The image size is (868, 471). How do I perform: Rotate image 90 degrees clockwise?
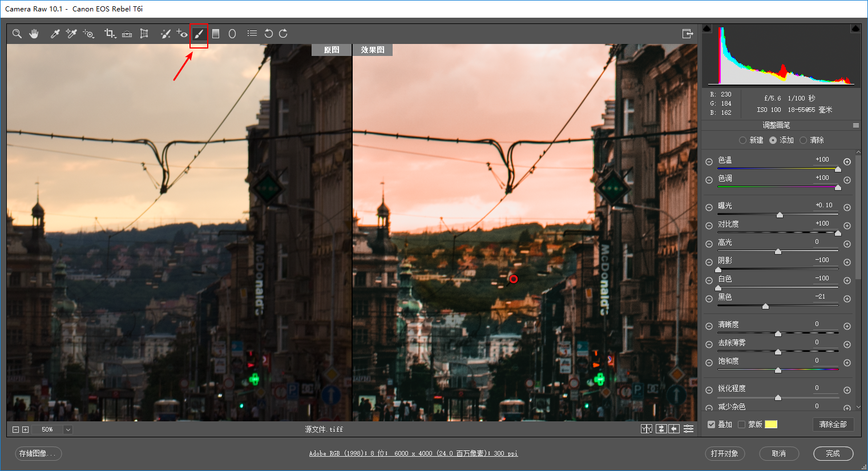coord(283,34)
